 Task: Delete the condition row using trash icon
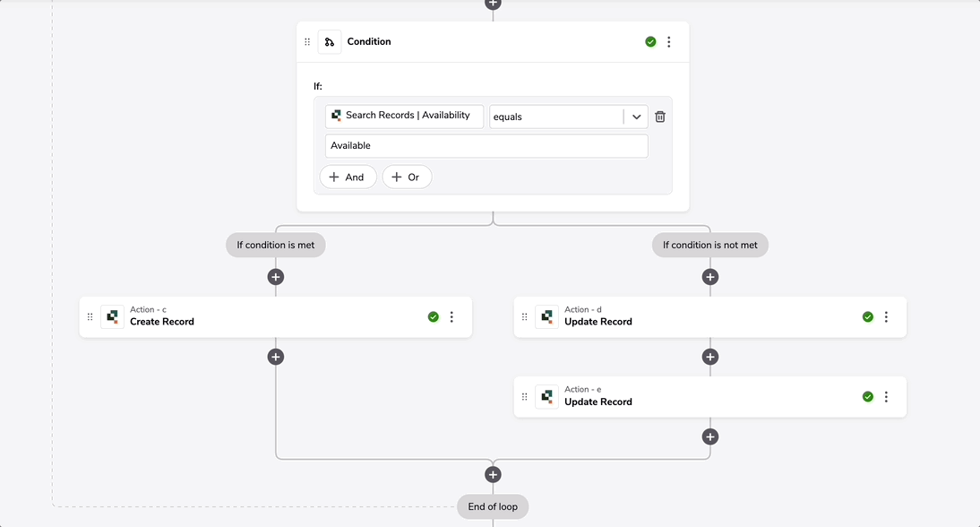coord(660,117)
